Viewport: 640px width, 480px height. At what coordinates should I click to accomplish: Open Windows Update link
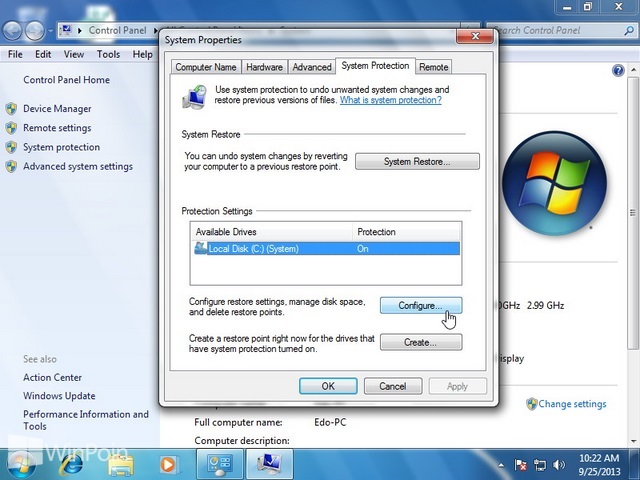tap(59, 396)
